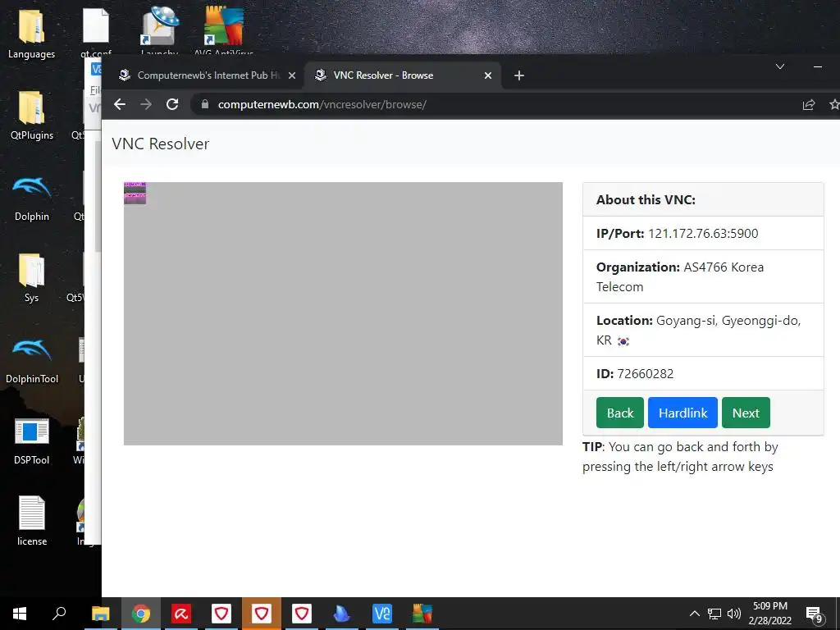The image size is (840, 630).
Task: Open a new browser tab
Action: point(518,75)
